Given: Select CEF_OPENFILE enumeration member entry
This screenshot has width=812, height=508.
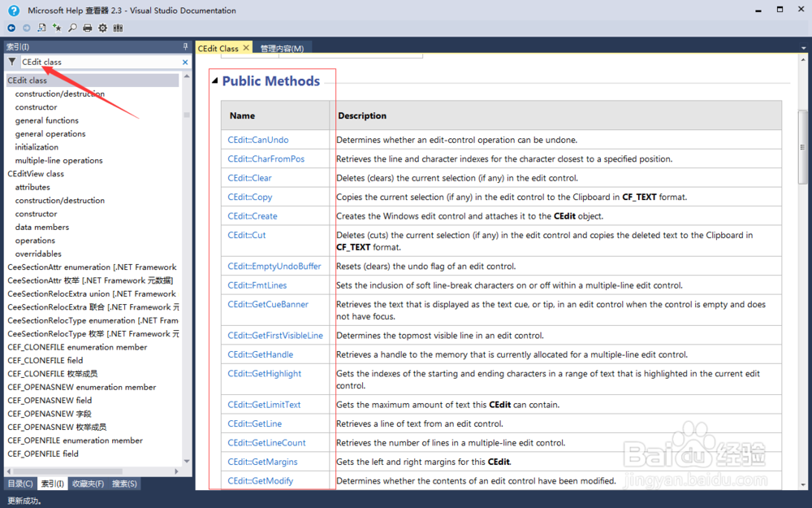Looking at the screenshot, I should point(75,441).
